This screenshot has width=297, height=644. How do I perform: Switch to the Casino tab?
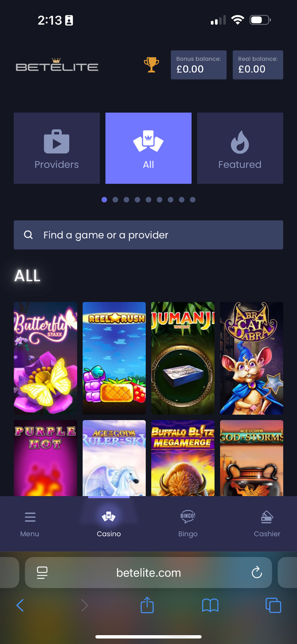tap(109, 523)
